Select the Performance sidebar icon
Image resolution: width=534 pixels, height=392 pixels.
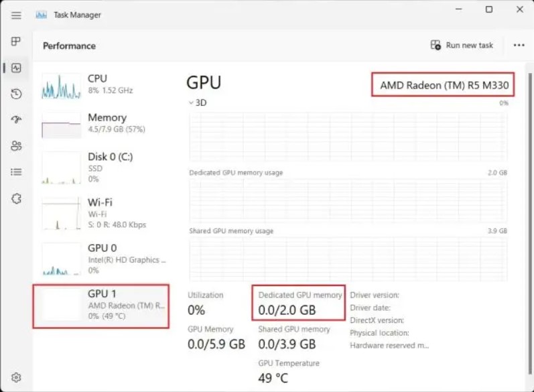(16, 68)
